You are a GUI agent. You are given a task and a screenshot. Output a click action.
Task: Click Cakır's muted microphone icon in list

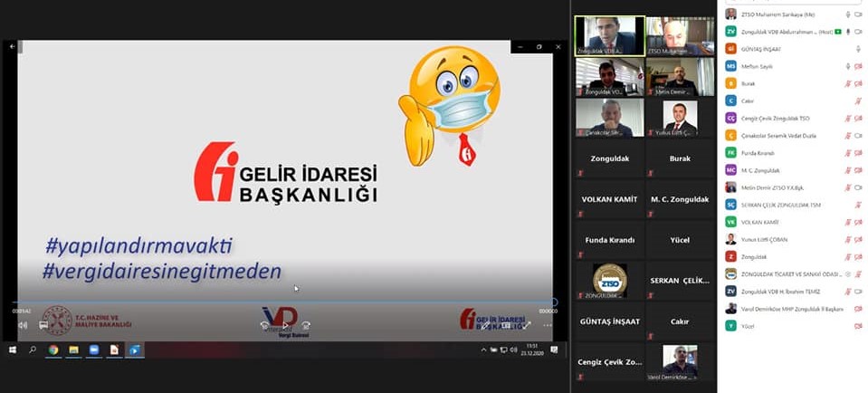(x=858, y=101)
